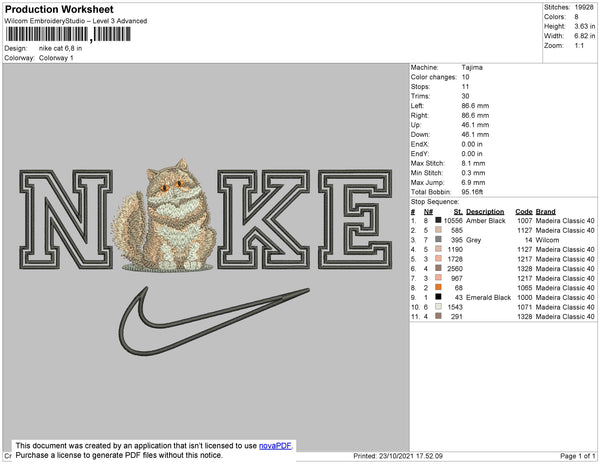Click the Stitches value 19928
This screenshot has height=464, width=600.
584,7
